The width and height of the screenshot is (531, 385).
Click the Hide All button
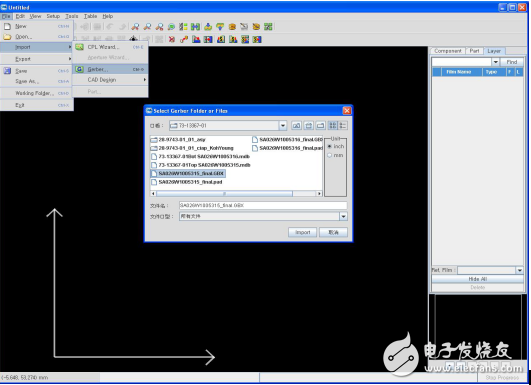pyautogui.click(x=477, y=279)
